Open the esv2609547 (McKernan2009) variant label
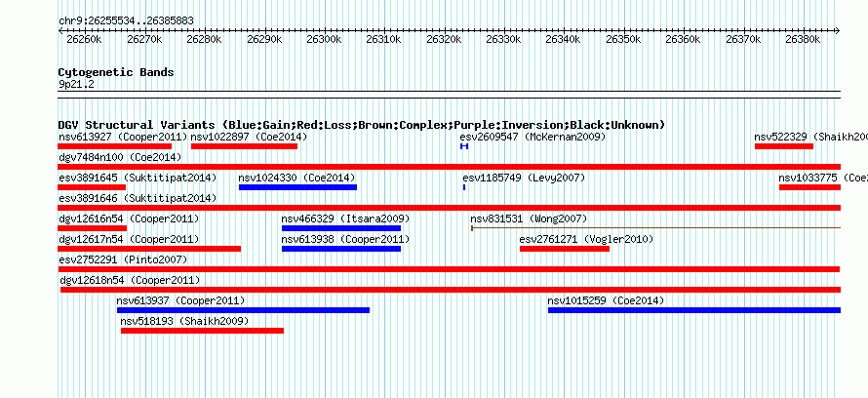This screenshot has height=398, width=868. click(x=533, y=137)
